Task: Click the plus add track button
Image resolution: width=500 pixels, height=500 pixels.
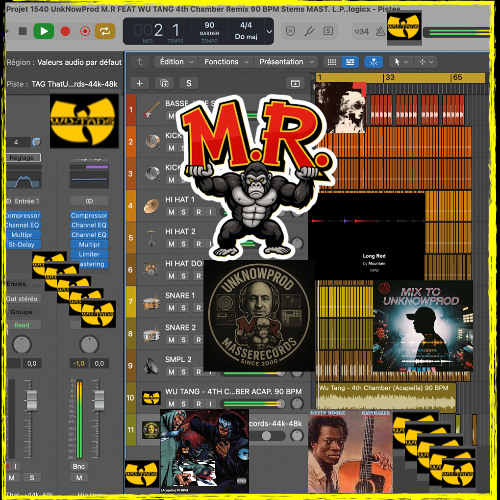Action: pyautogui.click(x=139, y=83)
